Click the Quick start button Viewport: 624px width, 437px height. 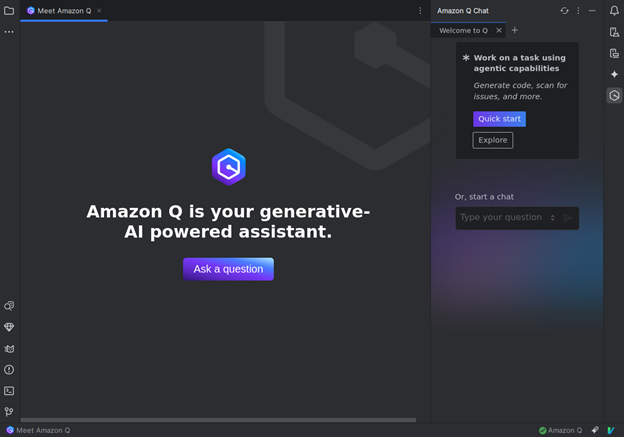499,119
